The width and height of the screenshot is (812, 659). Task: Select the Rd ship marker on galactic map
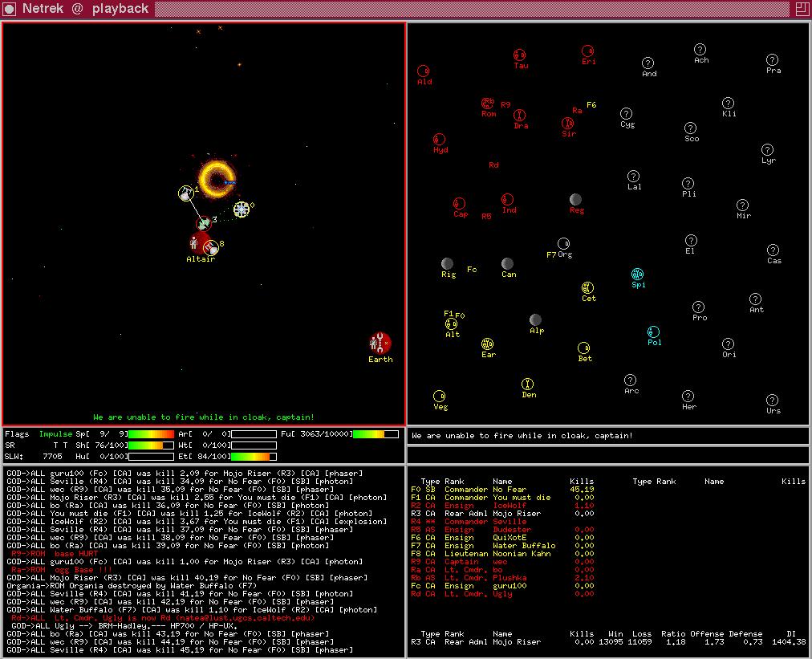tap(493, 165)
